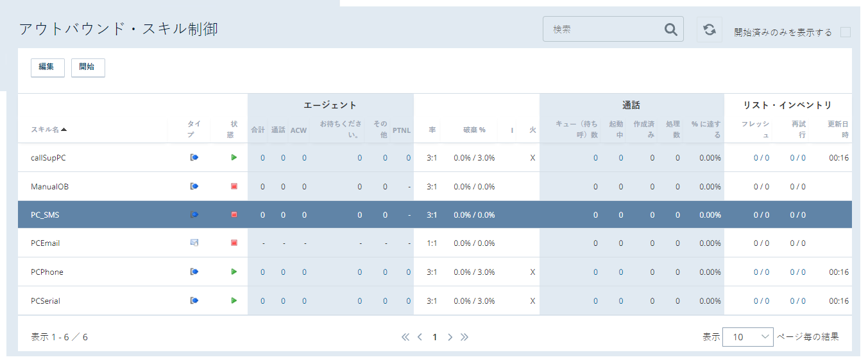Click the PCSerial outbound type icon

pyautogui.click(x=194, y=300)
